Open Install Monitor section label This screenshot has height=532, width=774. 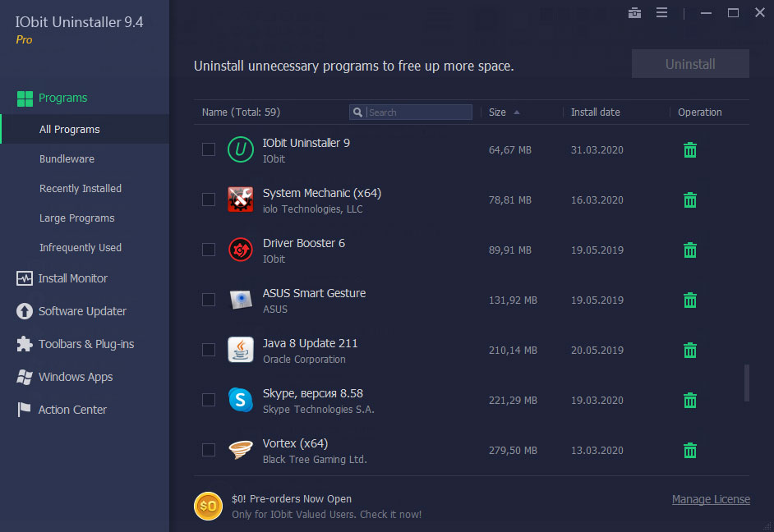[73, 278]
